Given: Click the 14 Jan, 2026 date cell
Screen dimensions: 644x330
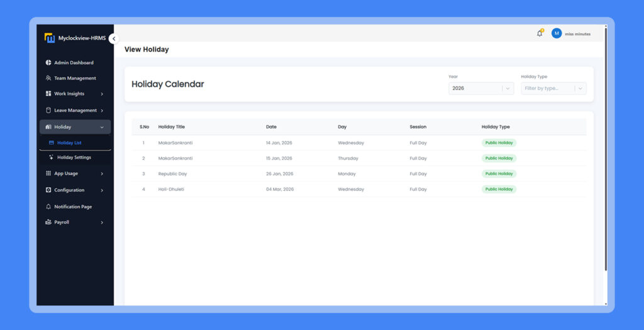Looking at the screenshot, I should point(279,143).
